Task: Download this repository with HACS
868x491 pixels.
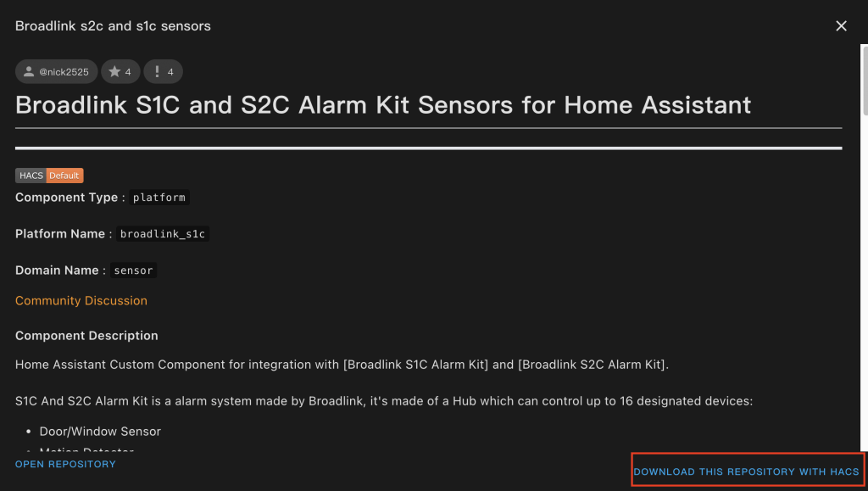Action: 746,471
